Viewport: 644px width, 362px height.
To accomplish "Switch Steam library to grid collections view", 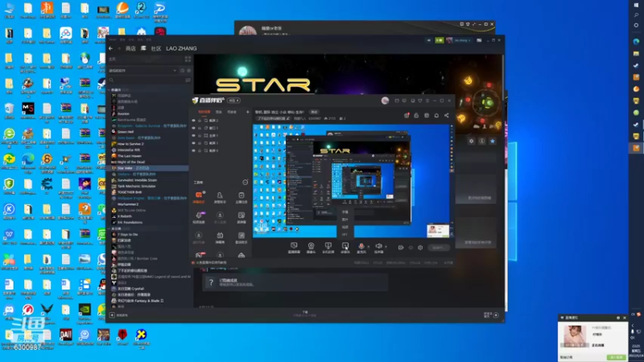I will point(188,59).
